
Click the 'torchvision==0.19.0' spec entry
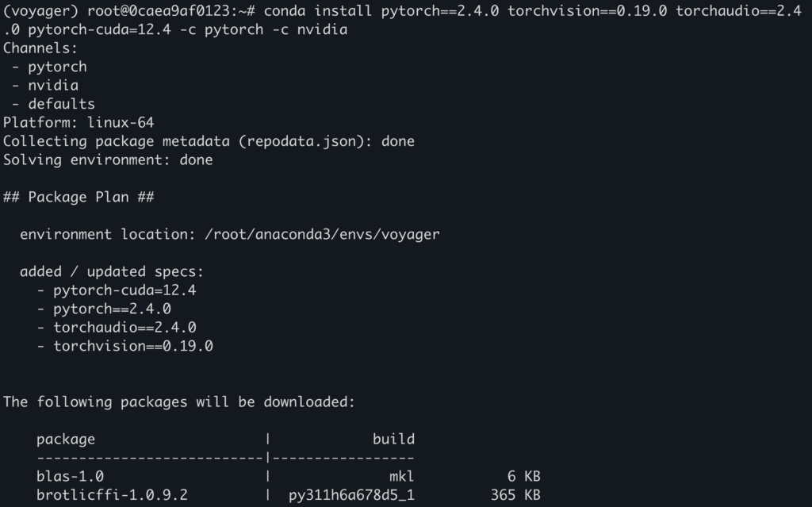133,346
